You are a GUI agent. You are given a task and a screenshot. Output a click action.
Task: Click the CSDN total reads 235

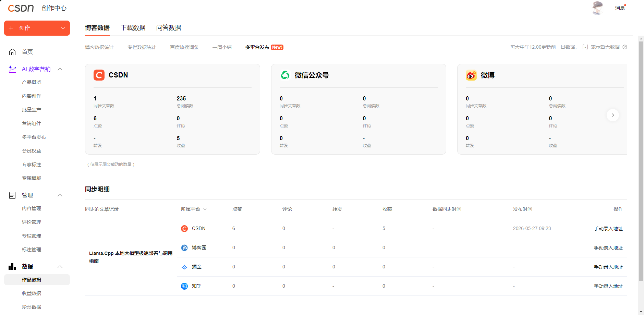tap(181, 98)
